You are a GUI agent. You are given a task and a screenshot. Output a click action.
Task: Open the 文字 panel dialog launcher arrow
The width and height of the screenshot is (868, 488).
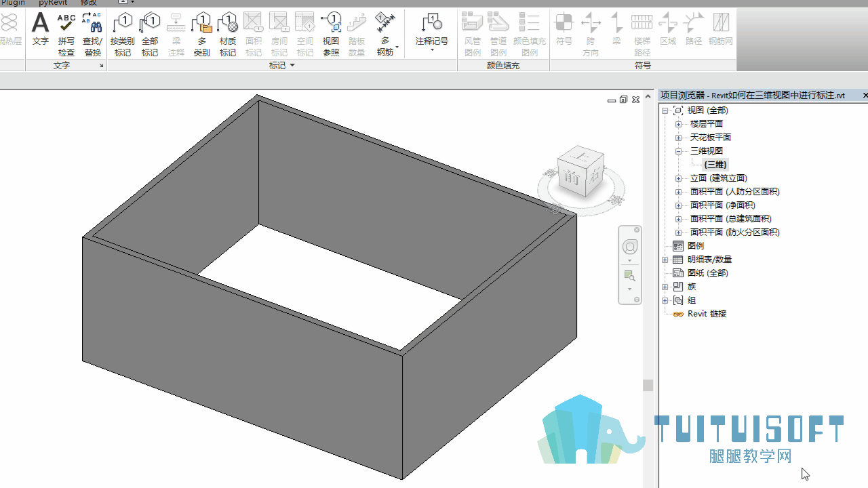tap(102, 66)
